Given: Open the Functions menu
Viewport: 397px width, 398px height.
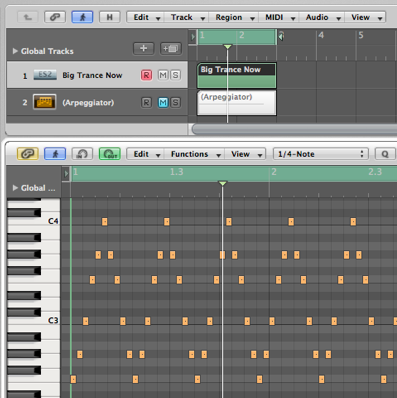Looking at the screenshot, I should click(195, 154).
